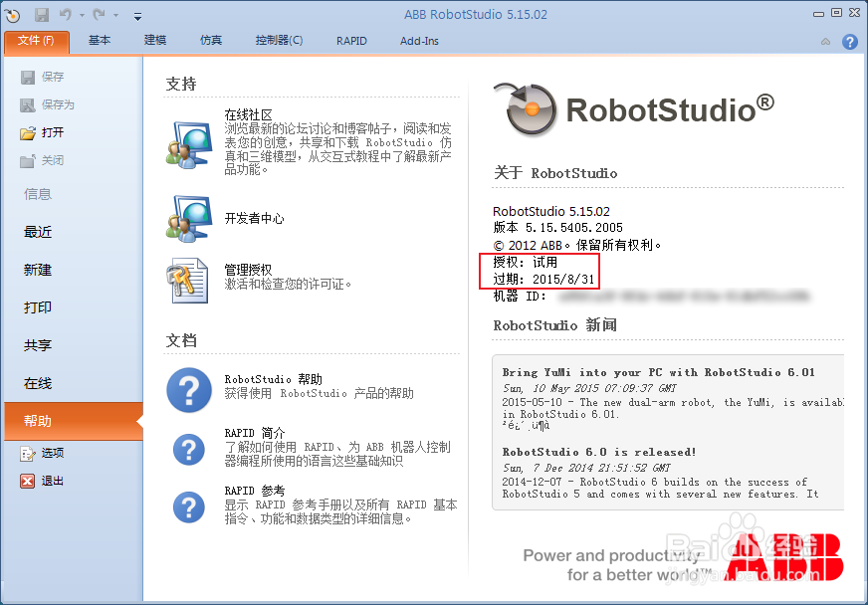Switch to the 仿真 ribbon tab
The image size is (868, 605).
click(211, 41)
